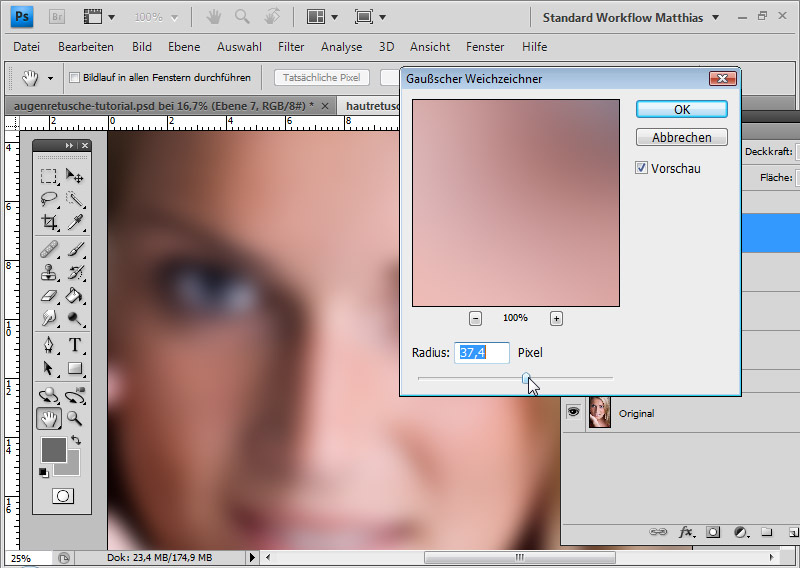
Task: Add a layer mask
Action: tap(713, 532)
